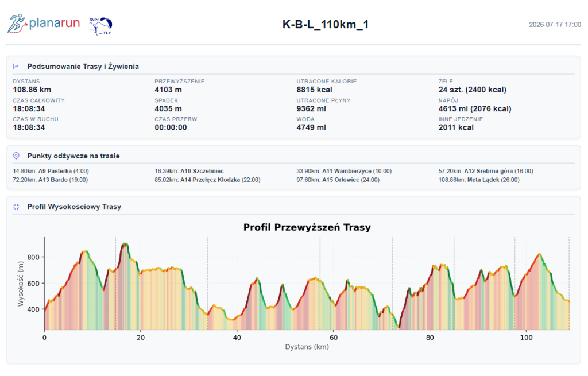Click the descent value 4035 m
Viewport: 588px width, 376px height.
(168, 108)
